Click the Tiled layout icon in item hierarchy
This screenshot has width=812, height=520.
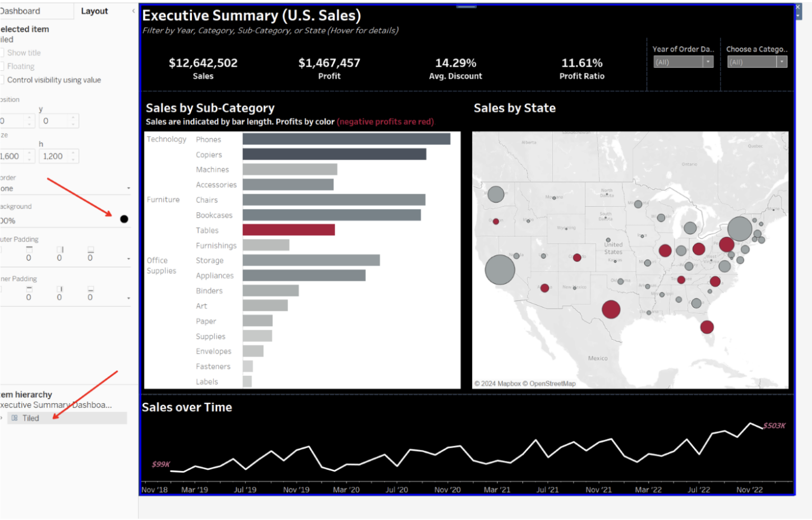pos(14,417)
